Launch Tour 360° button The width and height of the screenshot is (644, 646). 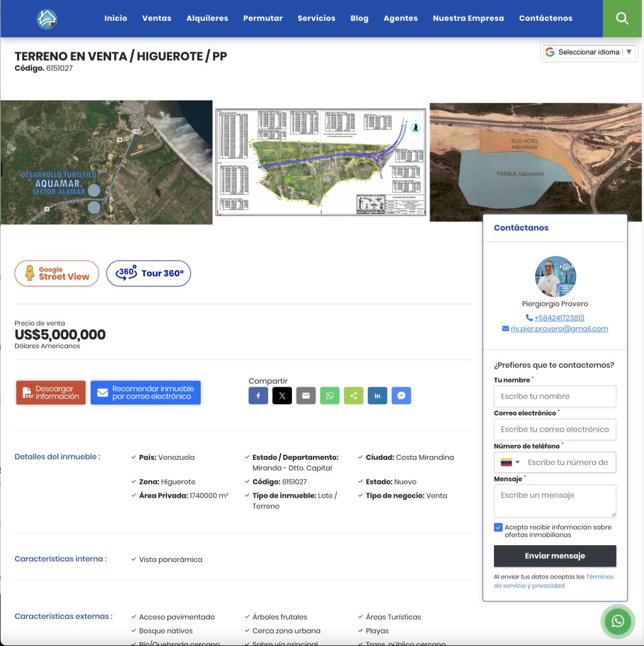(x=149, y=273)
